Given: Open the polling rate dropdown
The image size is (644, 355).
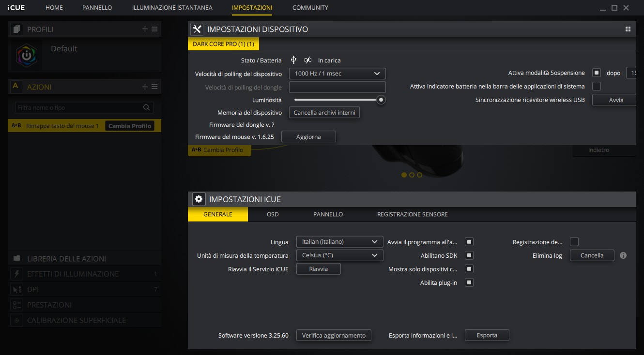Looking at the screenshot, I should pyautogui.click(x=337, y=74).
